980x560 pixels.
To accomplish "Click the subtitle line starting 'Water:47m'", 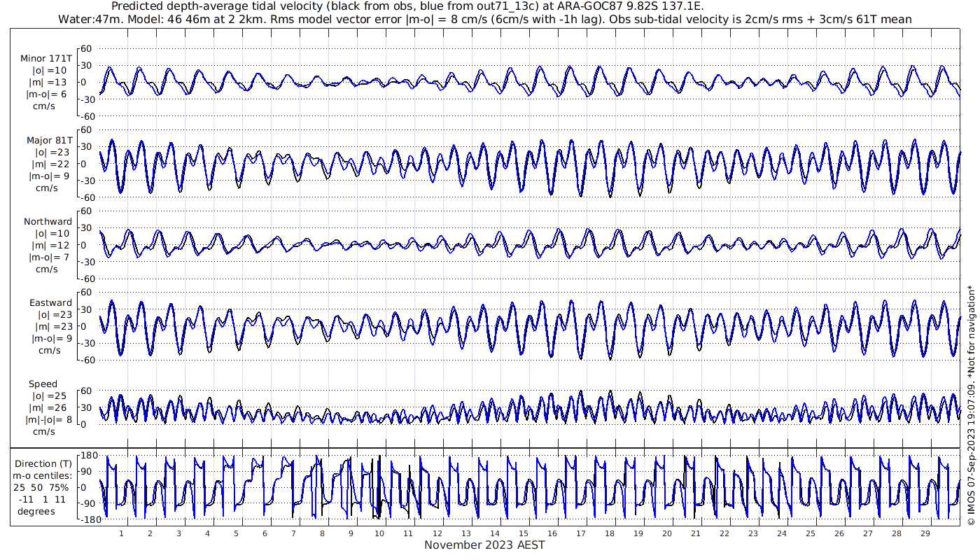I will pos(484,19).
